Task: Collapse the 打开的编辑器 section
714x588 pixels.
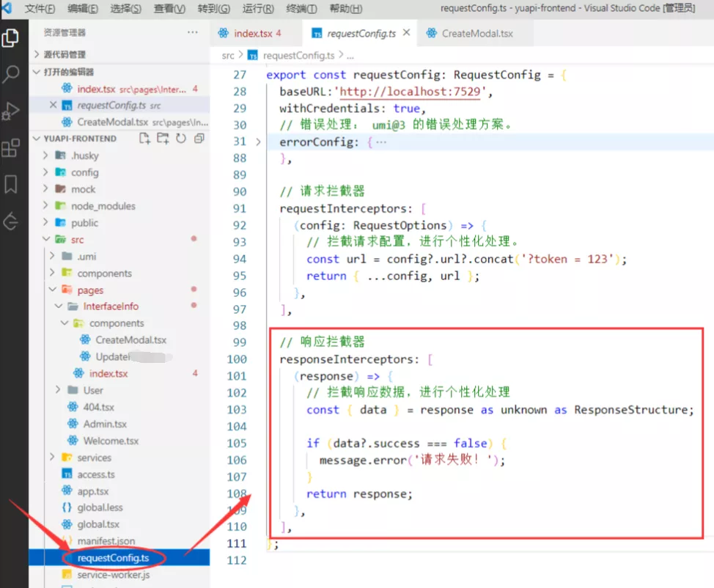Action: pos(119,72)
